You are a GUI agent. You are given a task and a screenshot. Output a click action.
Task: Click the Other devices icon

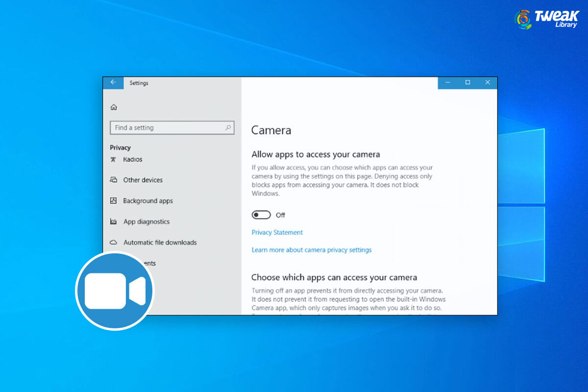114,180
